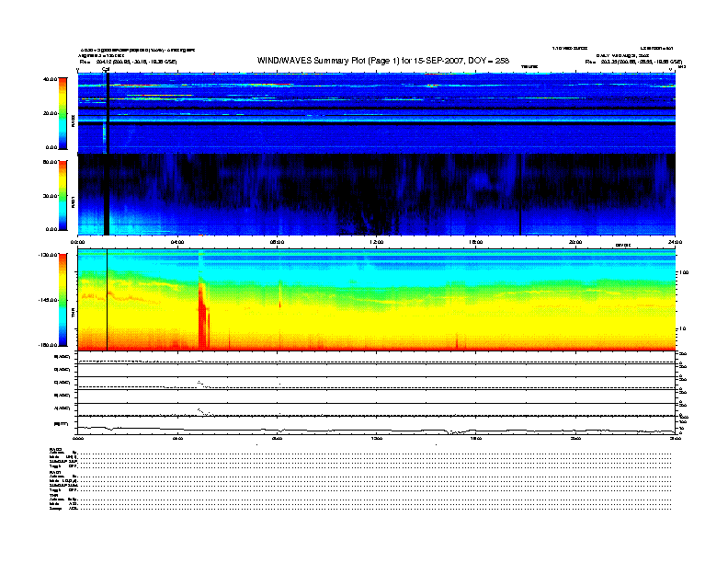Click the 60.00 label on RAD1 color scale
Viewport: 728px width, 563px height.
click(x=50, y=162)
